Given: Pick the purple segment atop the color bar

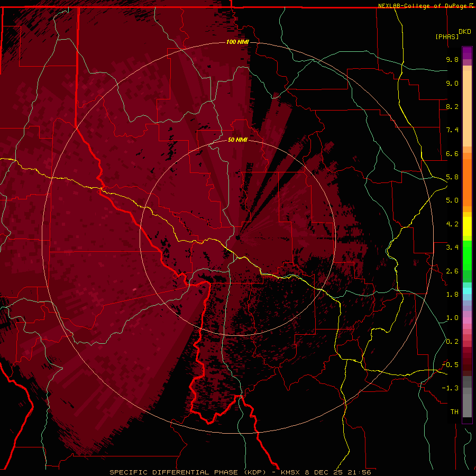Looking at the screenshot, I should 467,53.
